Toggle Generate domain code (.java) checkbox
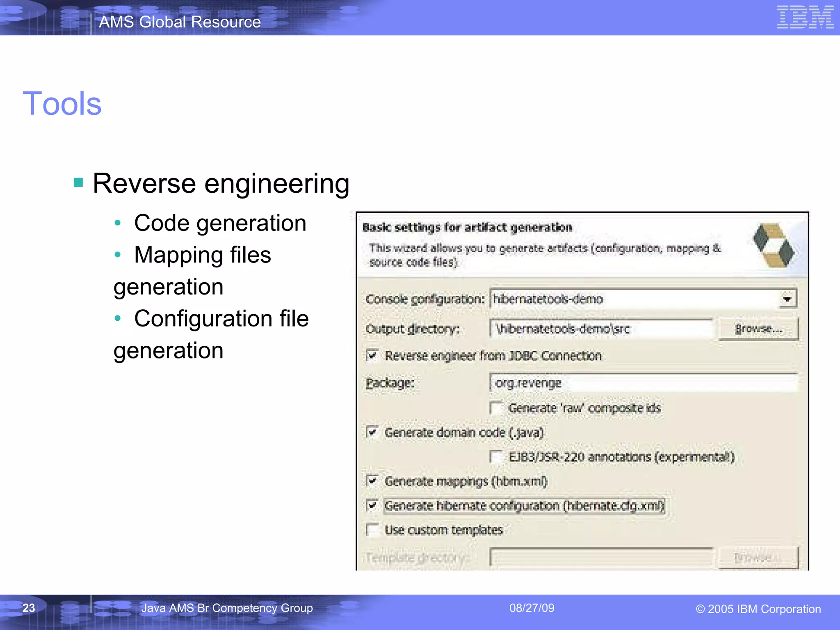The width and height of the screenshot is (840, 630). (x=372, y=432)
